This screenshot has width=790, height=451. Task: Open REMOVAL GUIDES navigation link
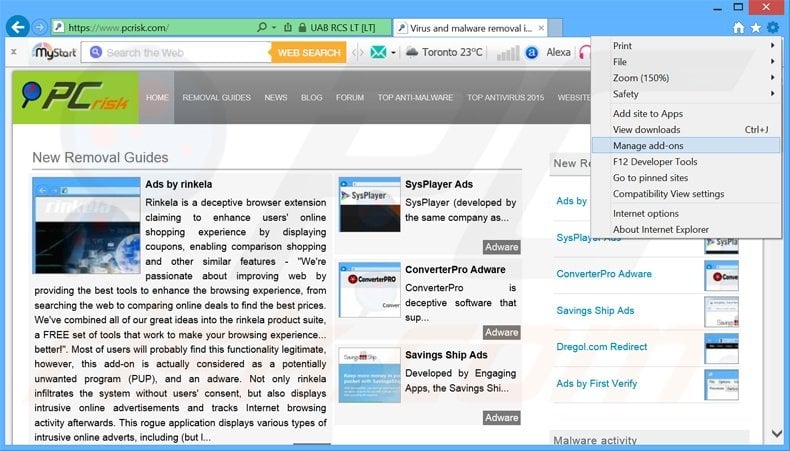[217, 98]
